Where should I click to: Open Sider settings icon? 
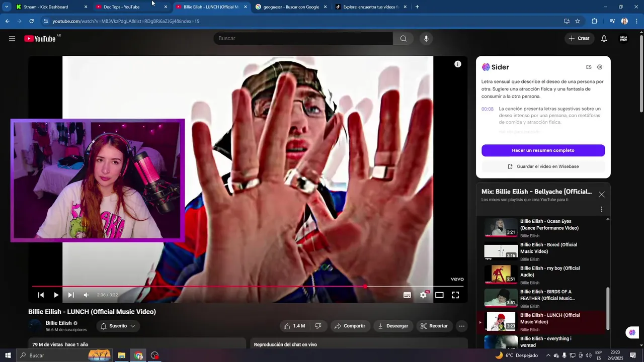[x=600, y=67]
